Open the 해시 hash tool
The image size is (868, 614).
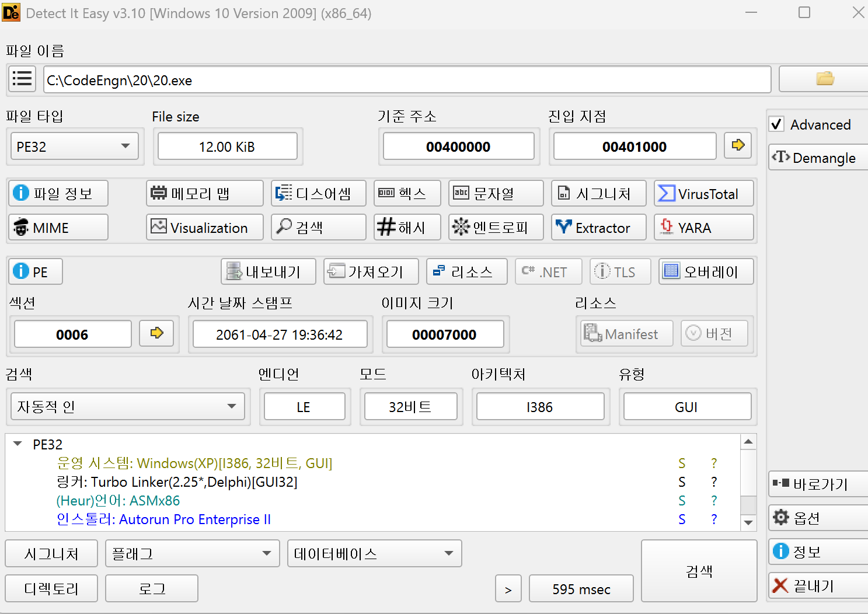407,227
